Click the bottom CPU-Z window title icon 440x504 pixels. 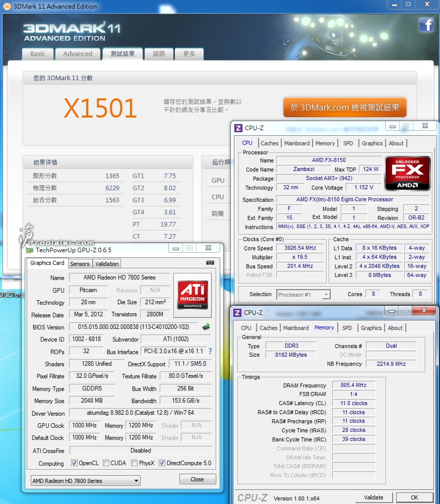237,313
